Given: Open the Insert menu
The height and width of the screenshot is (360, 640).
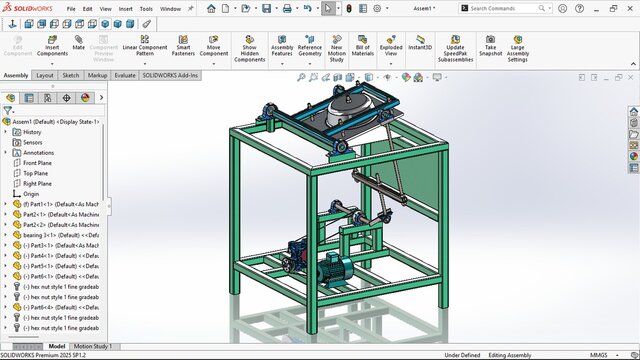Looking at the screenshot, I should tap(126, 9).
